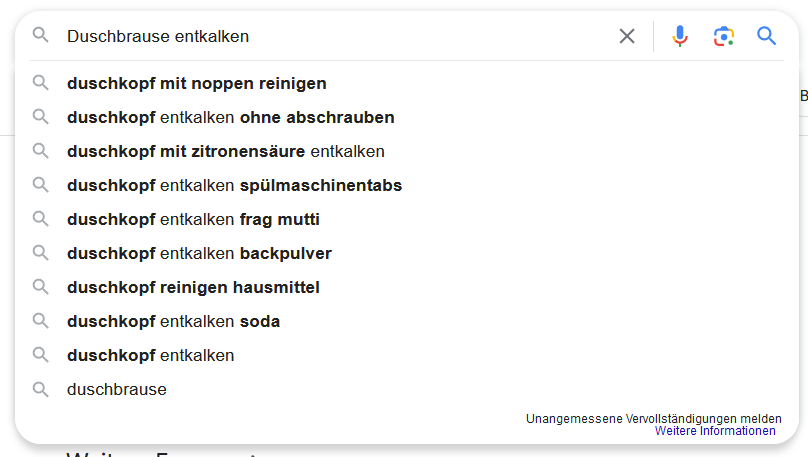
Task: Click the blue search magnifier button
Action: click(x=767, y=36)
